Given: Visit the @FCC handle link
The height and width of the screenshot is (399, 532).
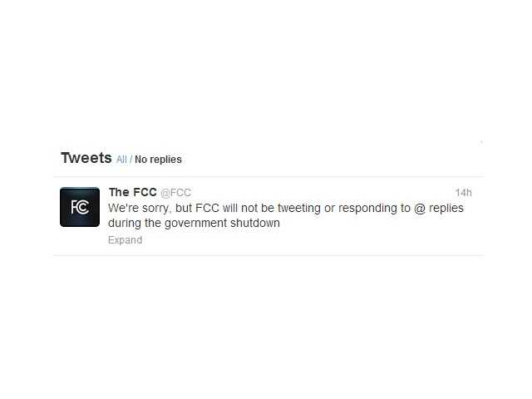Looking at the screenshot, I should (x=175, y=192).
